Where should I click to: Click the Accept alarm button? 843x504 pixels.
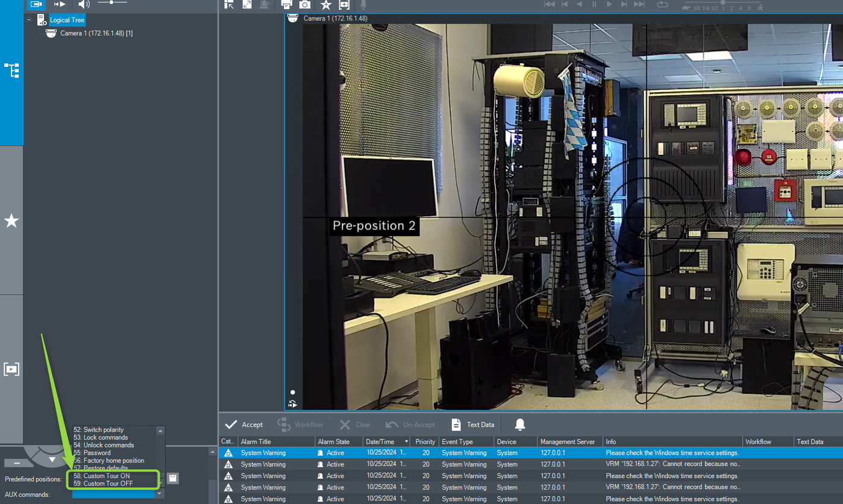coord(244,425)
